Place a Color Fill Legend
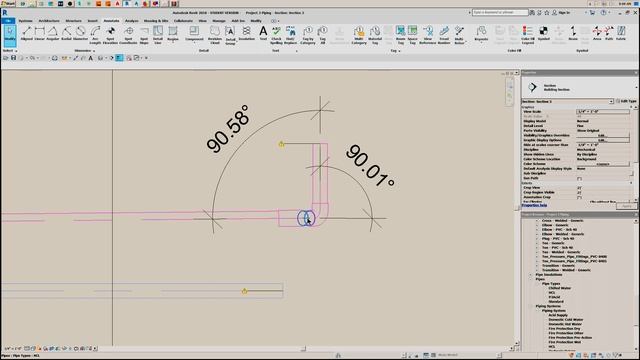The width and height of the screenshot is (640, 360). 528,35
